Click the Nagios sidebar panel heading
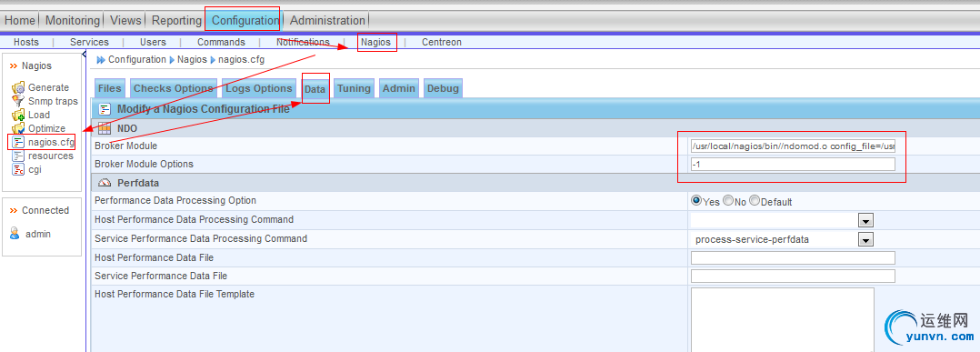This screenshot has height=352, width=980. click(37, 65)
